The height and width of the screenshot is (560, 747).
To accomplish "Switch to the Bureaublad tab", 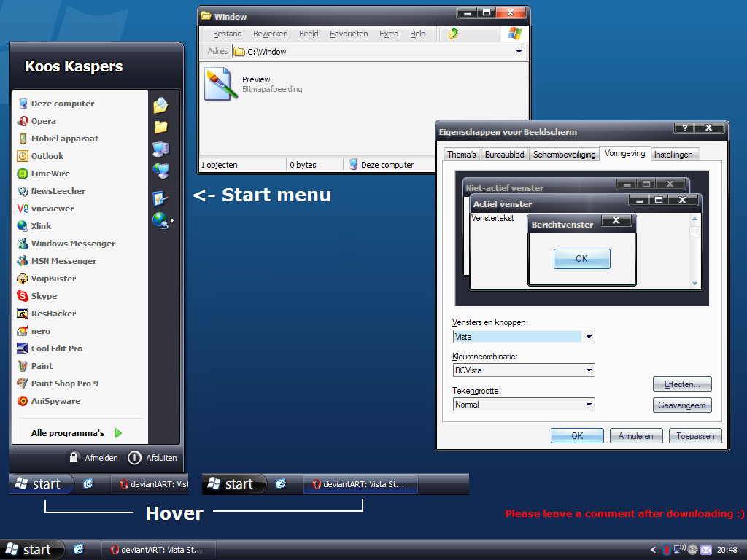I will 504,155.
